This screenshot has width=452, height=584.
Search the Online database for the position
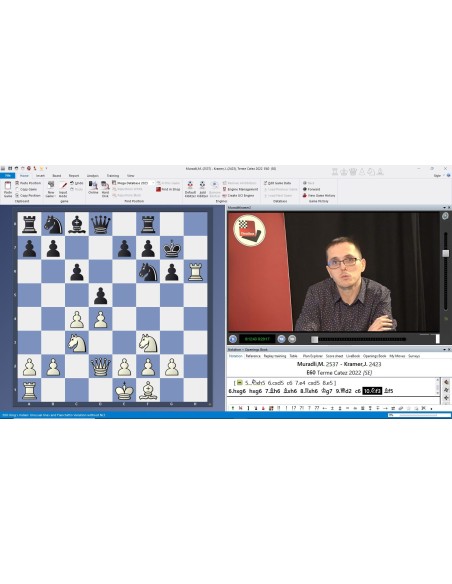[x=93, y=188]
